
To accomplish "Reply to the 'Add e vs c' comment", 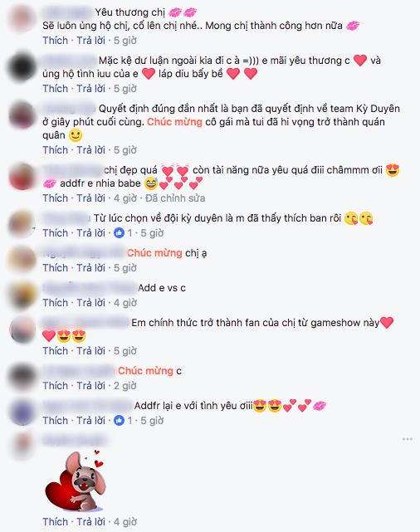I will (x=91, y=302).
